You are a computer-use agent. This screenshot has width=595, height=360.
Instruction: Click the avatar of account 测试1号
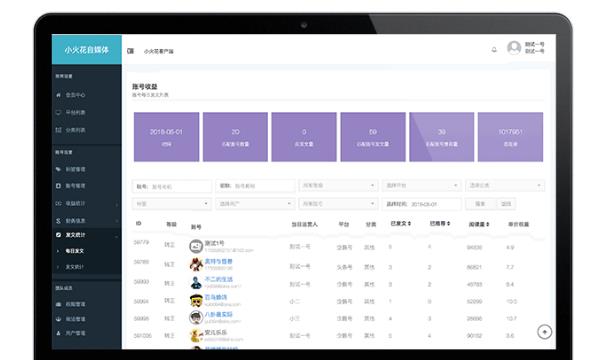[196, 247]
